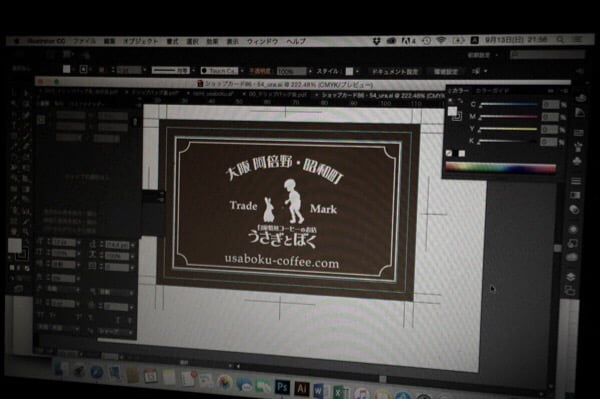This screenshot has height=399, width=600.
Task: Open Wi-Fi status menu
Action: coord(441,40)
